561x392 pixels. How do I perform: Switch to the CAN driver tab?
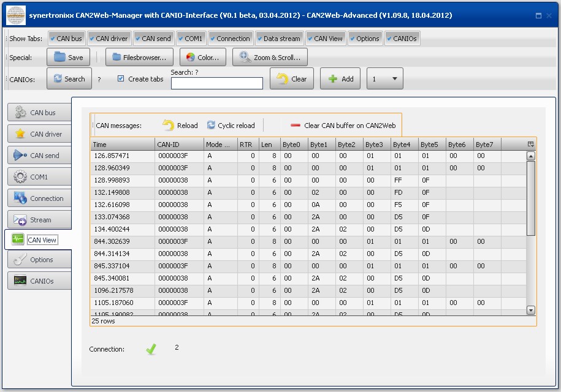tap(39, 134)
